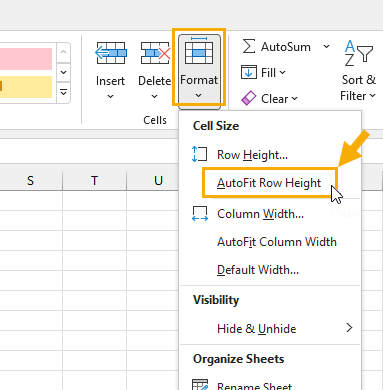Open the Fill dropdown chevron
The width and height of the screenshot is (383, 390).
pyautogui.click(x=283, y=72)
